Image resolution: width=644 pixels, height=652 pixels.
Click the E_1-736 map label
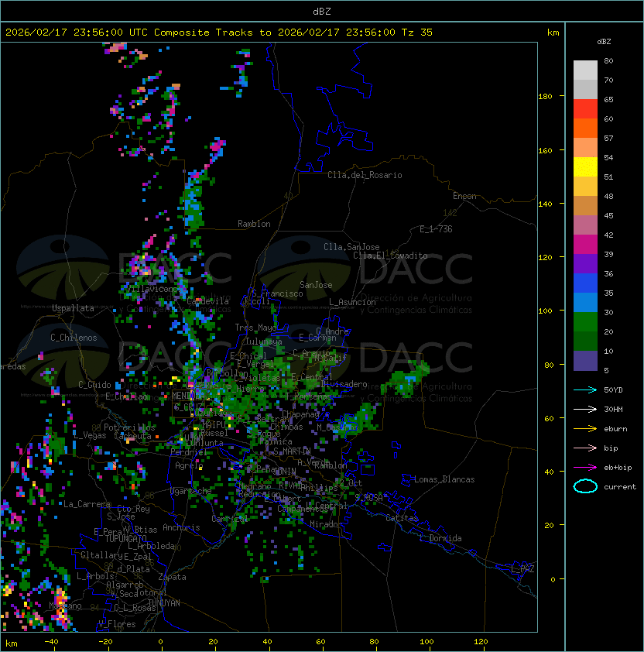(436, 229)
